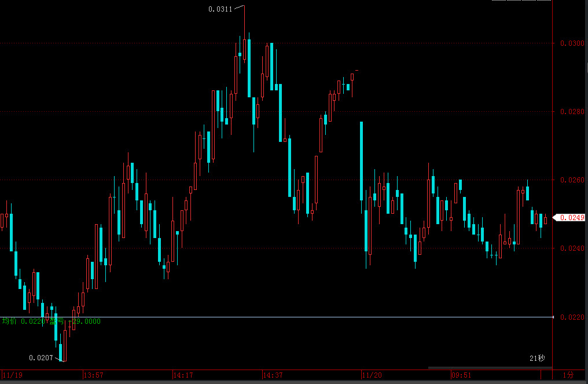Viewport: 588px width, 384px height.
Task: Click the horizontal chart scrollbar thumb
Action: pos(490,368)
